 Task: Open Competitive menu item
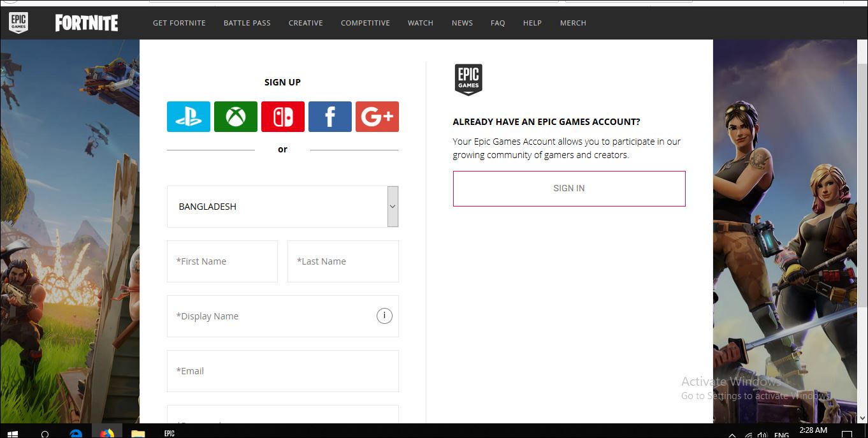365,23
